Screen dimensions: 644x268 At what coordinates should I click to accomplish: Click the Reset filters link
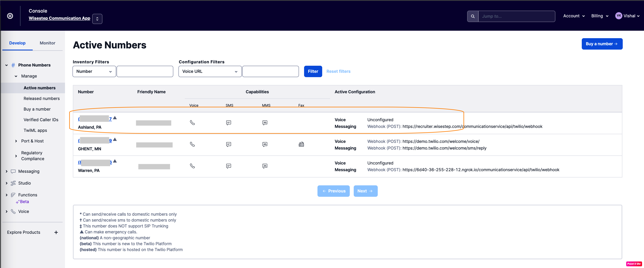pos(338,71)
